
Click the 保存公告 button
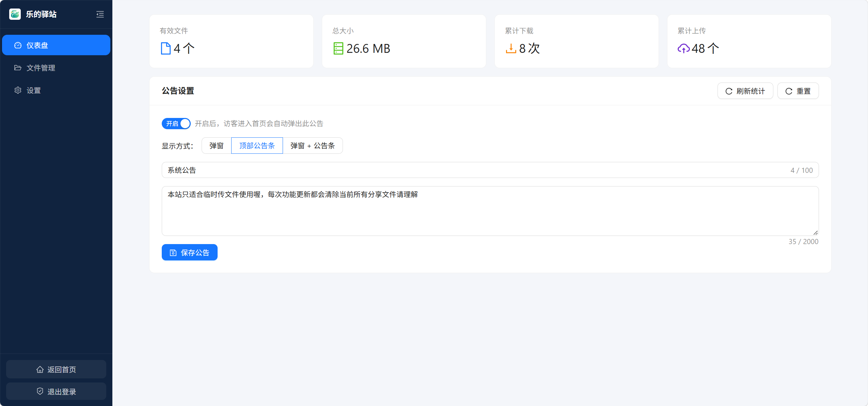[189, 252]
